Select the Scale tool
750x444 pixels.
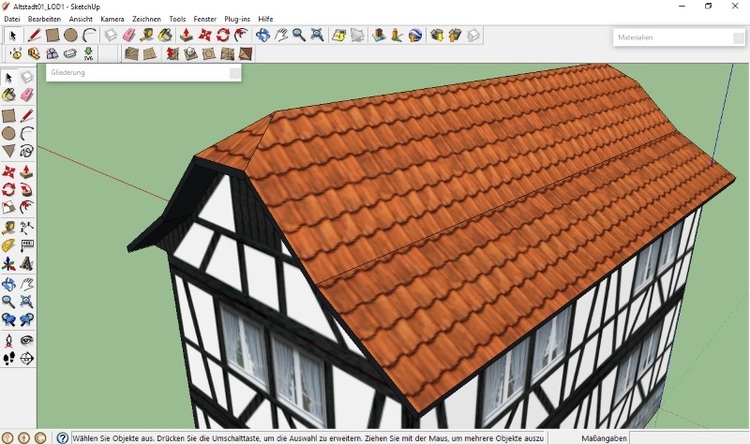coord(9,208)
